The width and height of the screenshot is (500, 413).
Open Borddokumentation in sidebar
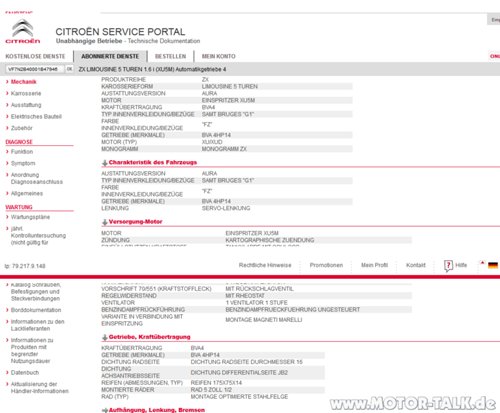point(36,310)
